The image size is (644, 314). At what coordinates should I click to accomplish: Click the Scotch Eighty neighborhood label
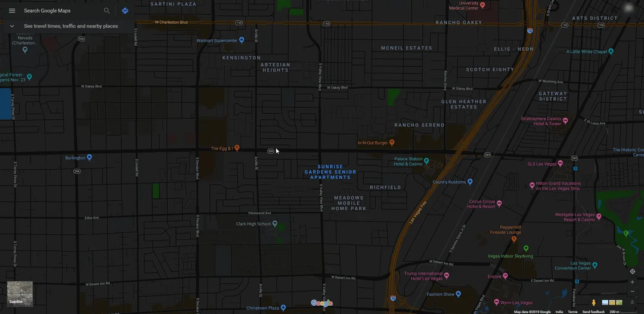click(x=490, y=69)
